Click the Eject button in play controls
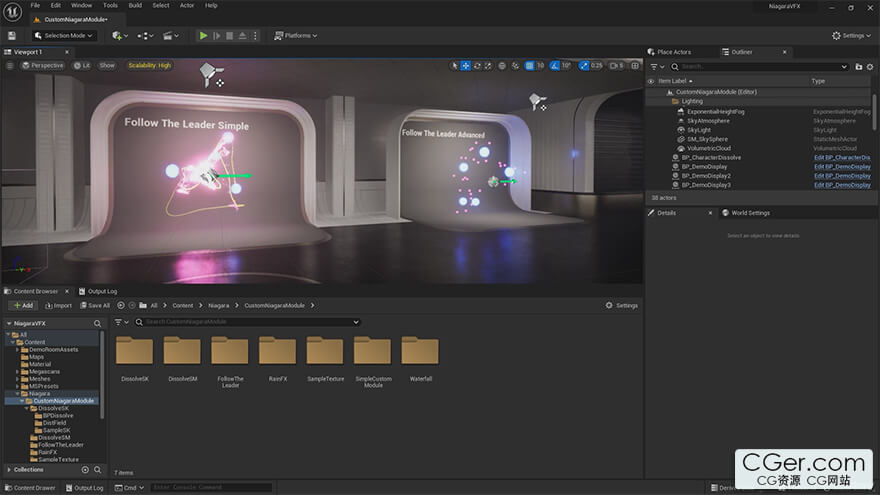 pyautogui.click(x=243, y=35)
